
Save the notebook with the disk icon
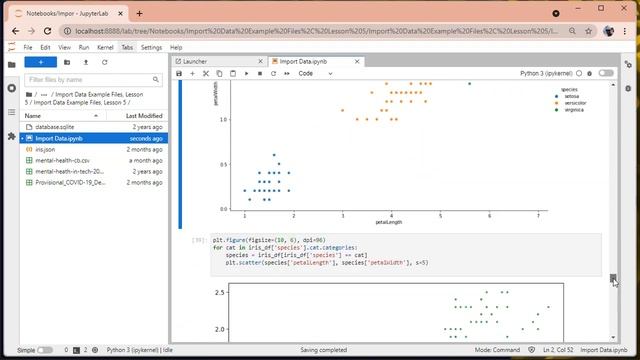(179, 73)
